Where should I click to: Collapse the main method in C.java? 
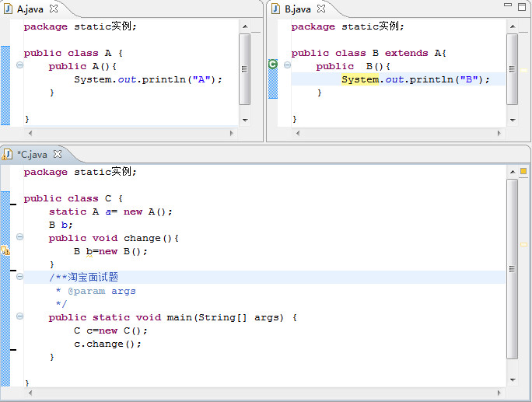tap(19, 317)
